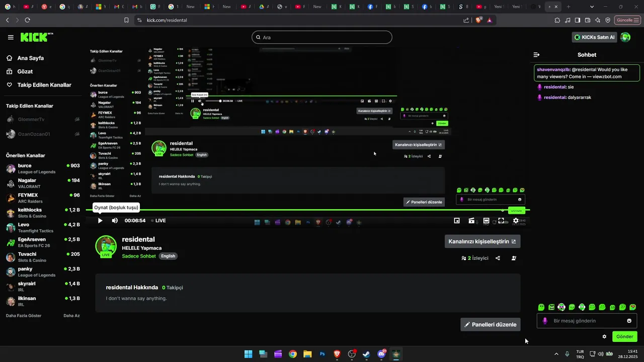Open the user profile avatar menu
Screen dimensions: 644x362
pos(625,37)
